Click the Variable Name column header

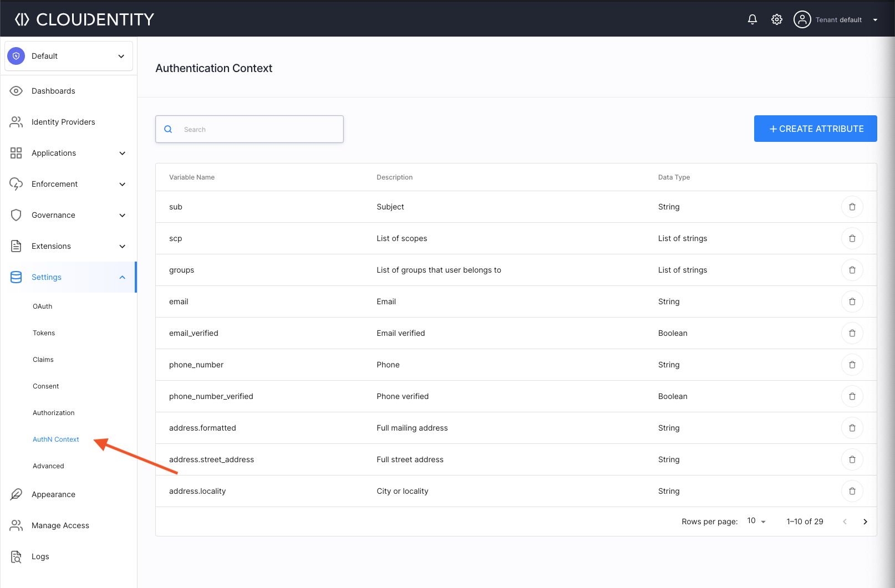[x=192, y=177]
